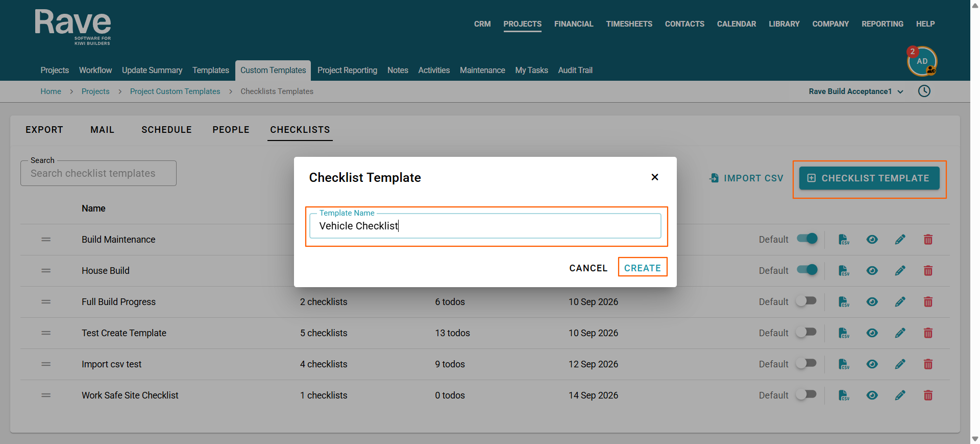Export Work Safe Site Checklist CSV icon
The width and height of the screenshot is (980, 444).
pyautogui.click(x=844, y=395)
